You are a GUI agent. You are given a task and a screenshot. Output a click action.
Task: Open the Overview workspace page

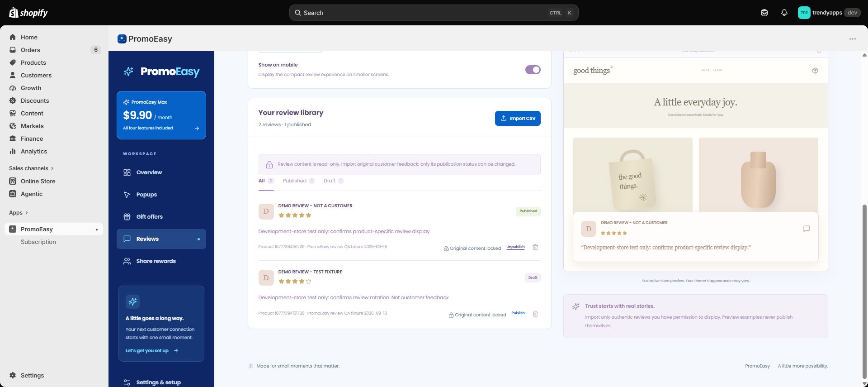pos(161,172)
